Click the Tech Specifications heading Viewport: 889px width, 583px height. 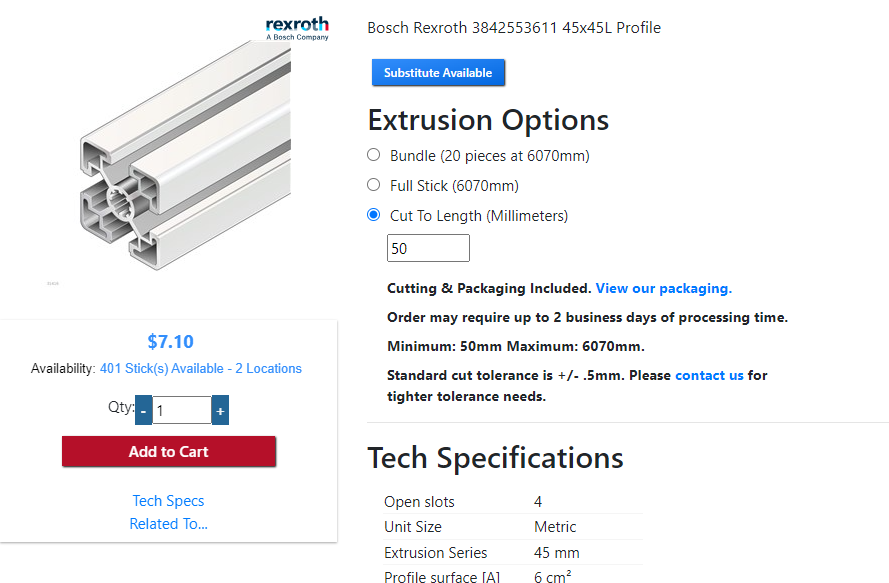(496, 458)
